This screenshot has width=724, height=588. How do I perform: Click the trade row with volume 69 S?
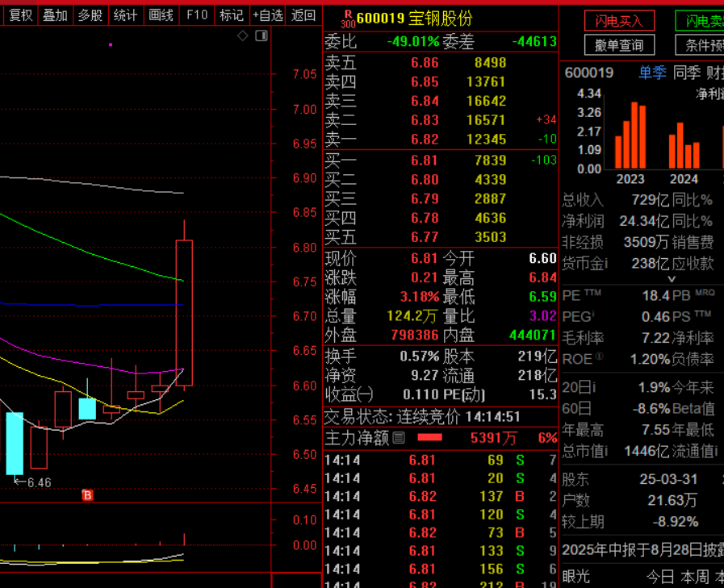(x=440, y=460)
